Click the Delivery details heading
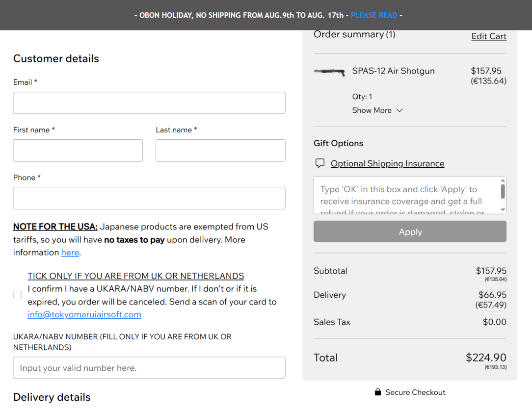Screen dimensions: 532x411 52,397
